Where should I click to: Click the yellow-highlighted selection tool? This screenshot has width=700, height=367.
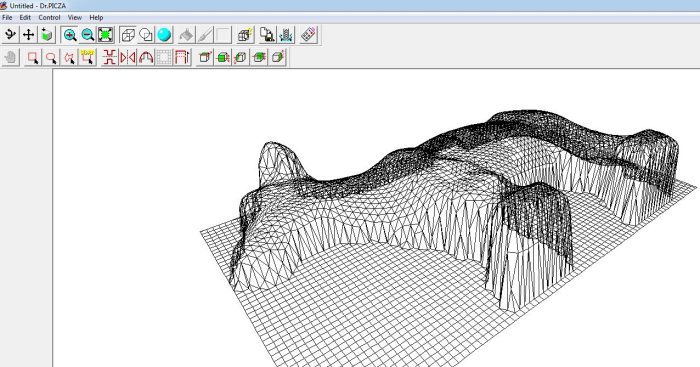(88, 58)
